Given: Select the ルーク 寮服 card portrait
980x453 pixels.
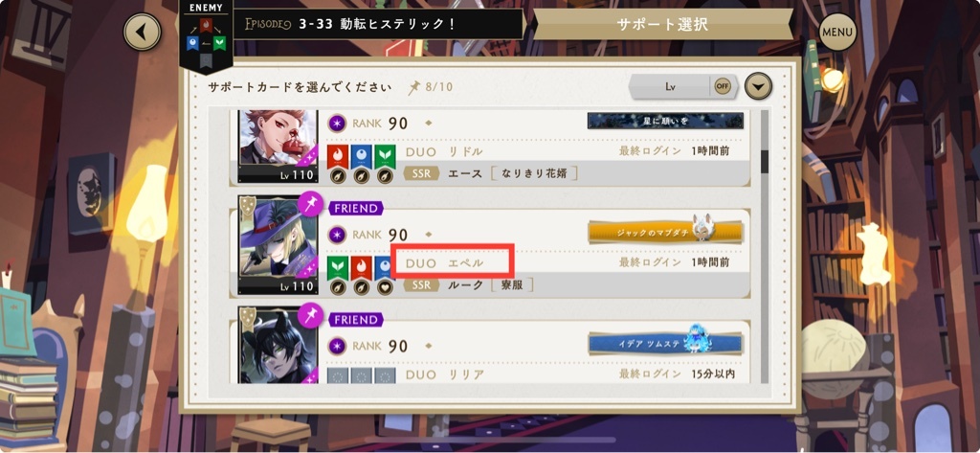Looking at the screenshot, I should tap(278, 245).
